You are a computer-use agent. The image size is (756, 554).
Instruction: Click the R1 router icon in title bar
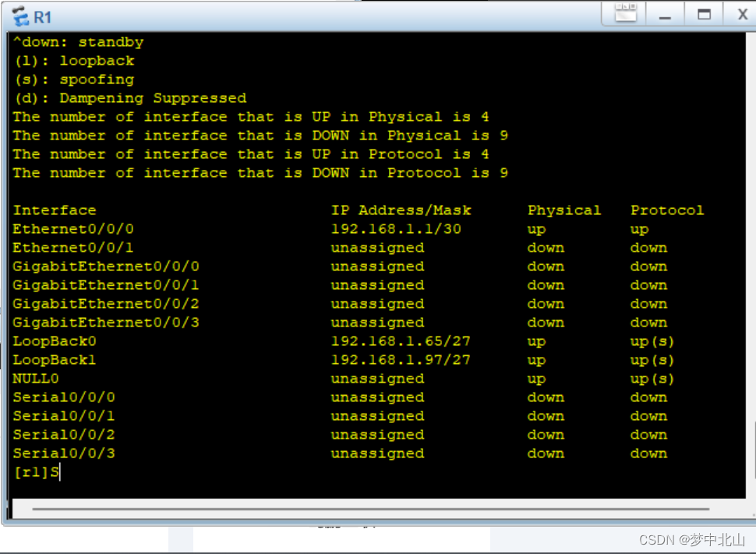tap(21, 16)
